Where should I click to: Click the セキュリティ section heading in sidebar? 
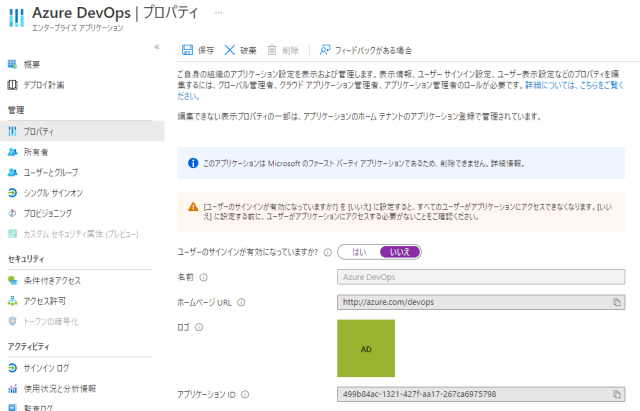[26, 259]
